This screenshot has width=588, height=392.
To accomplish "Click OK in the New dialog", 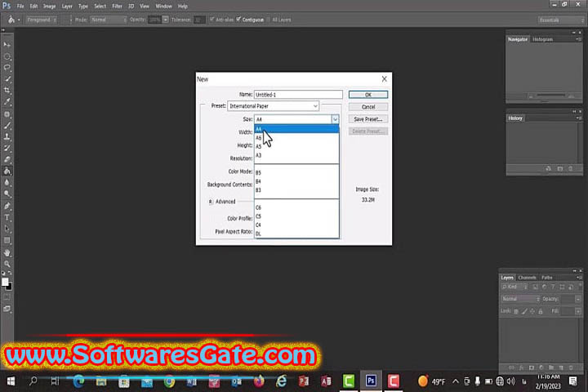I will [367, 95].
